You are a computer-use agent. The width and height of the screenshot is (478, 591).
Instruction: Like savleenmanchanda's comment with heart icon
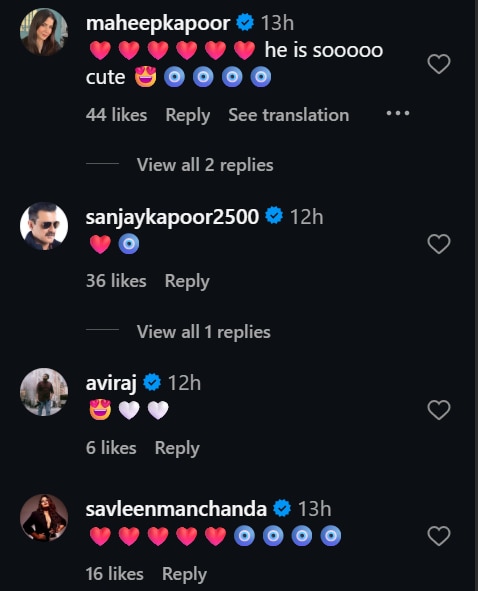[439, 536]
